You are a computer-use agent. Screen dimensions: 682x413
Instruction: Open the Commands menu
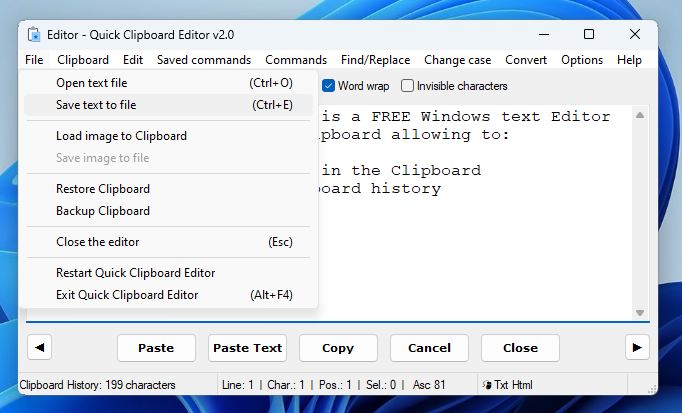[x=296, y=60]
